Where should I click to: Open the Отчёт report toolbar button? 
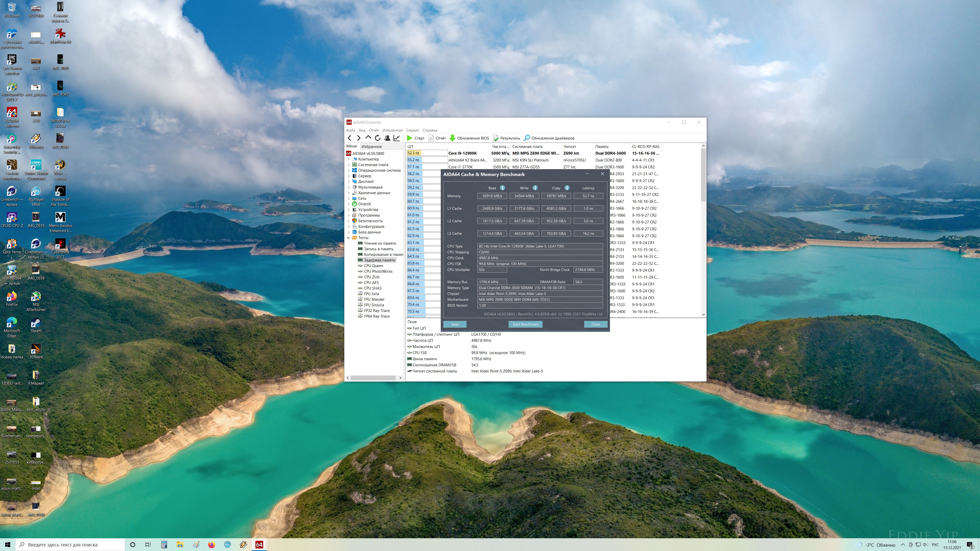437,138
